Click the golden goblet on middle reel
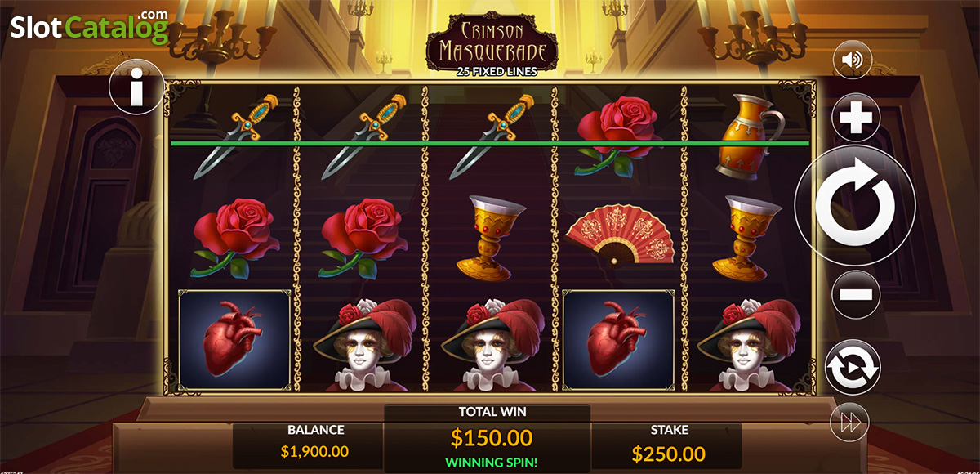 pyautogui.click(x=490, y=237)
